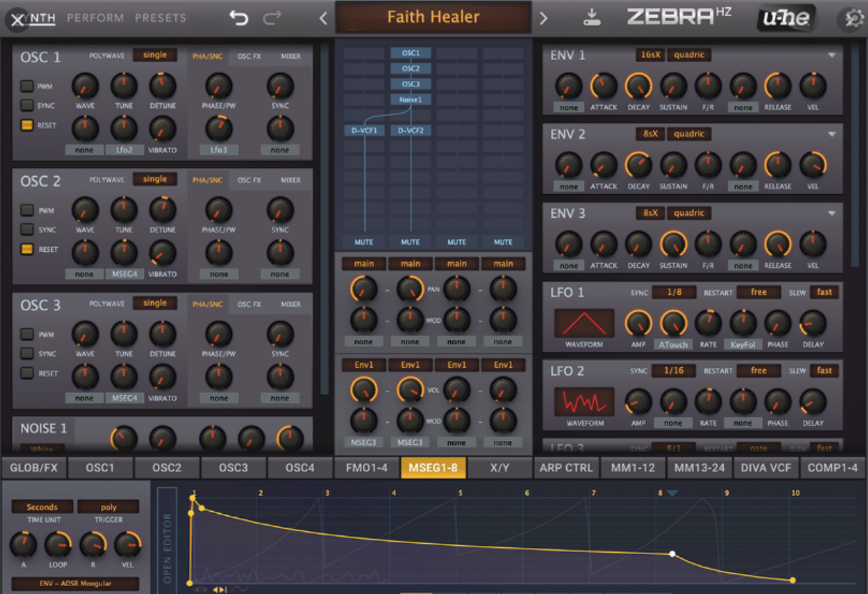Click the OSC 3 VIBRATO knob

162,376
